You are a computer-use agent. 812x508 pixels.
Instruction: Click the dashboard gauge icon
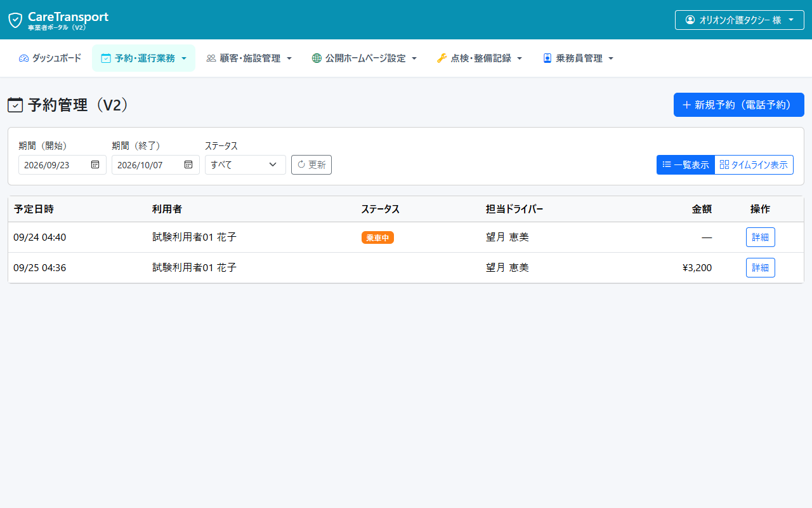coord(24,58)
